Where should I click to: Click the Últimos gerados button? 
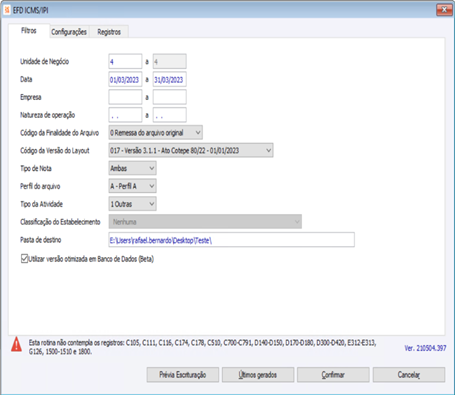pos(258,375)
